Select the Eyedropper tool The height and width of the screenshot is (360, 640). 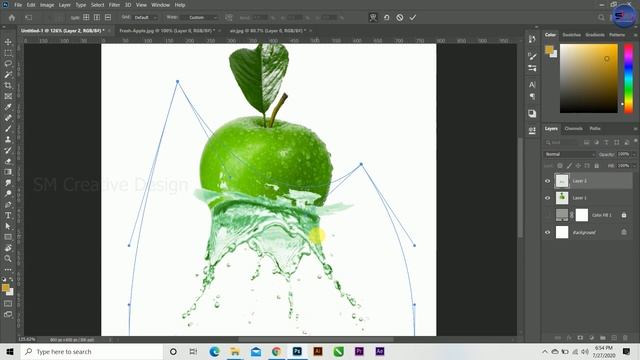8,107
